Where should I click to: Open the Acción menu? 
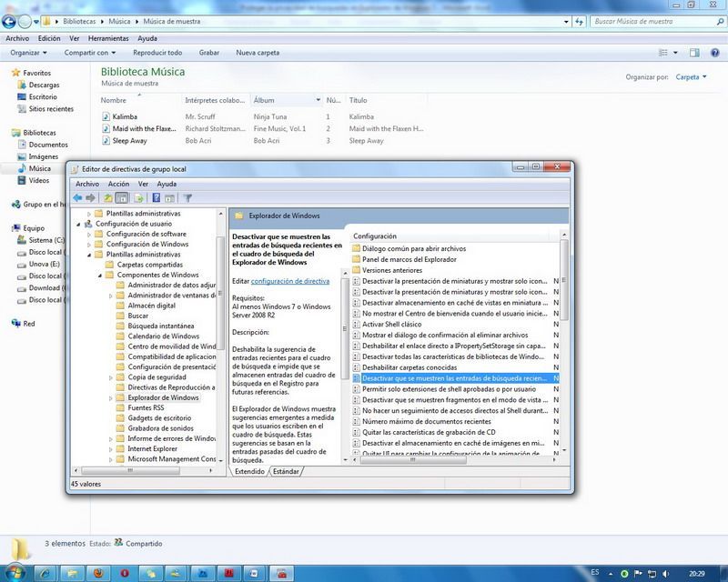118,184
